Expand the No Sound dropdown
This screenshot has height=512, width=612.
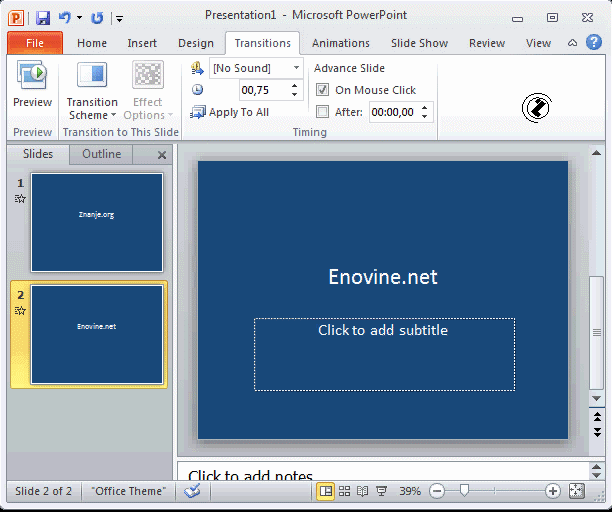tap(296, 68)
